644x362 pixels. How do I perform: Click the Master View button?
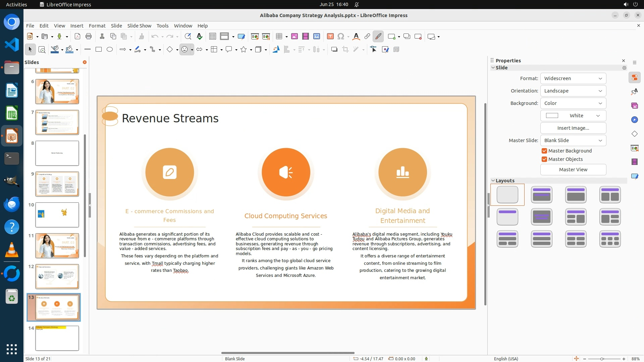573,170
